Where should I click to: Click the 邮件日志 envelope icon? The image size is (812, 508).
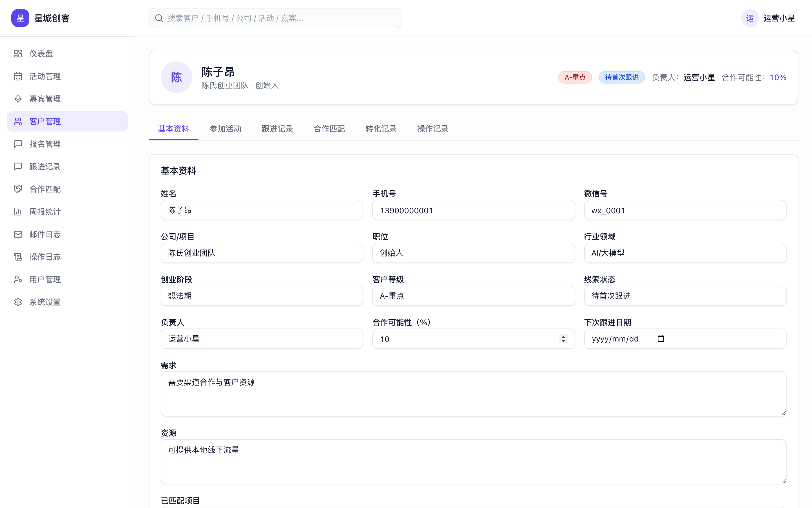pyautogui.click(x=18, y=234)
